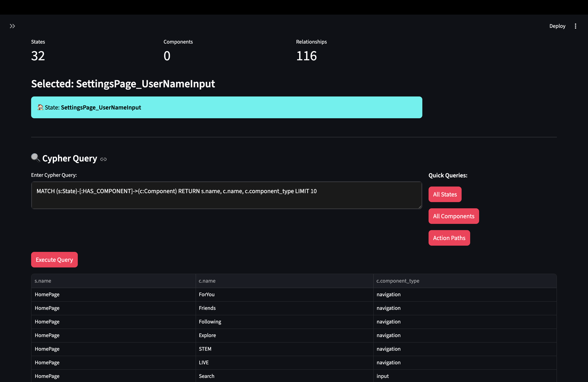The width and height of the screenshot is (588, 382).
Task: Open the three-dot main menu
Action: tap(575, 26)
